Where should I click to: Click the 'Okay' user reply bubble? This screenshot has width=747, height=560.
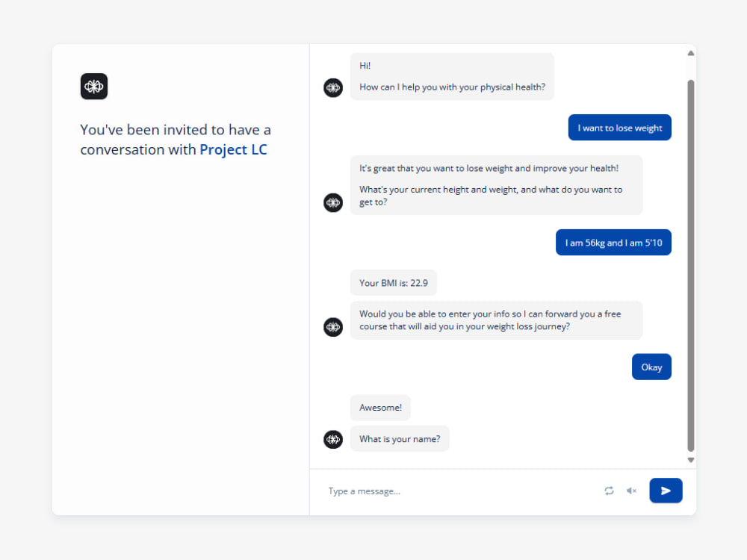(x=651, y=367)
